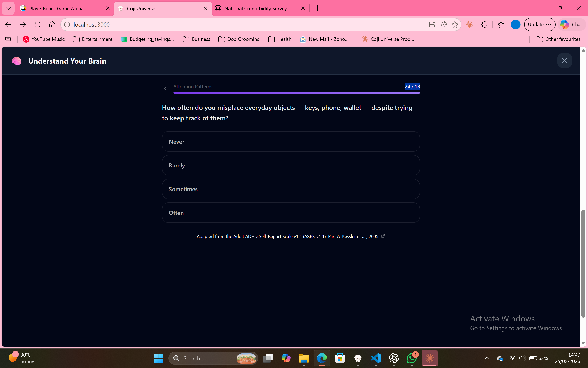
Task: Open the orange starburst extension icon
Action: click(470, 25)
